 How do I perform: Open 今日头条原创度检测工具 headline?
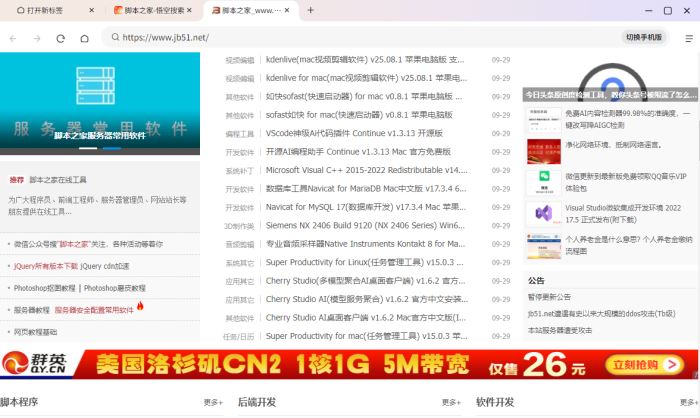tap(610, 95)
